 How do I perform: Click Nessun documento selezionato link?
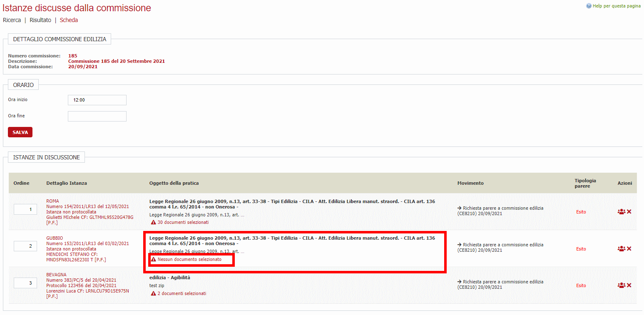pyautogui.click(x=189, y=259)
